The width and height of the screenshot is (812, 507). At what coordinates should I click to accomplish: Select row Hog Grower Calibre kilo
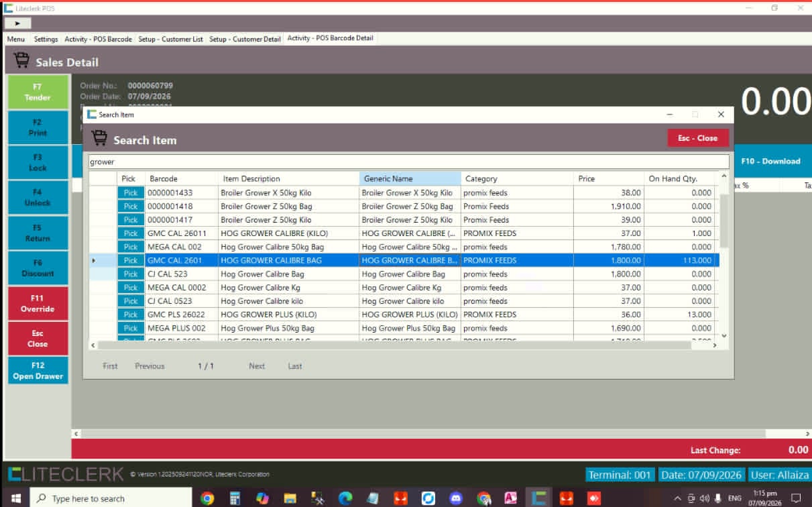coord(404,301)
